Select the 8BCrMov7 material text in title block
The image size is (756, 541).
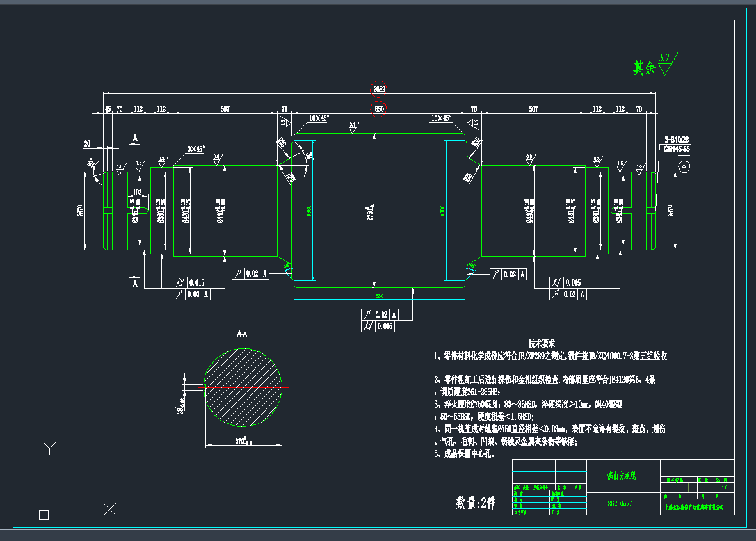point(620,503)
